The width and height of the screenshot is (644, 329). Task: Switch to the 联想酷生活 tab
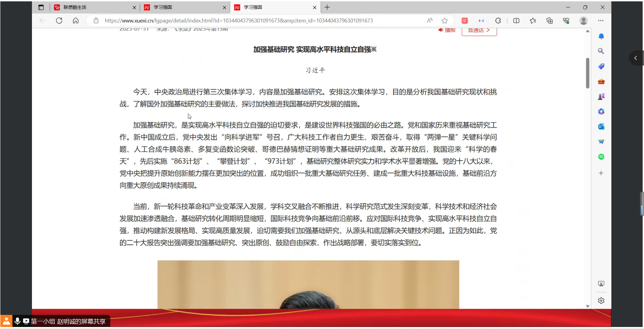tap(91, 7)
